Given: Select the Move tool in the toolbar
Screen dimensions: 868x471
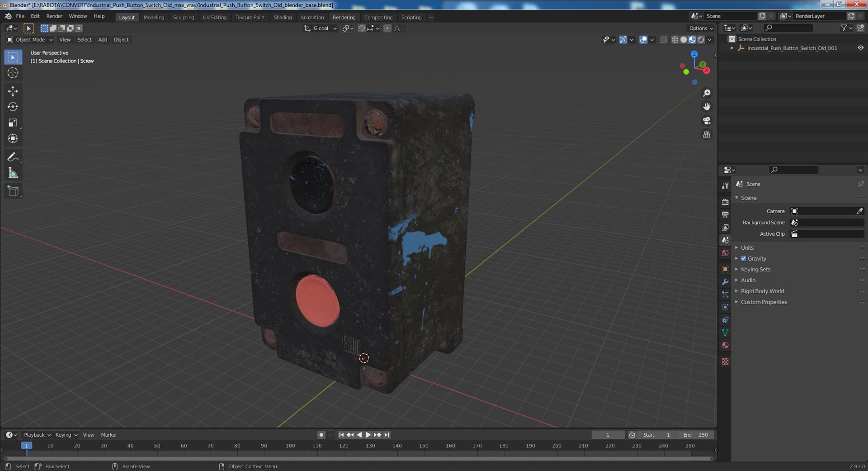Looking at the screenshot, I should [x=13, y=91].
